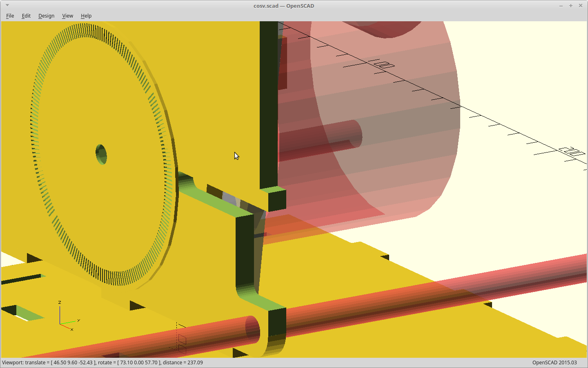Click the center hole of the encoder disc

(x=101, y=154)
